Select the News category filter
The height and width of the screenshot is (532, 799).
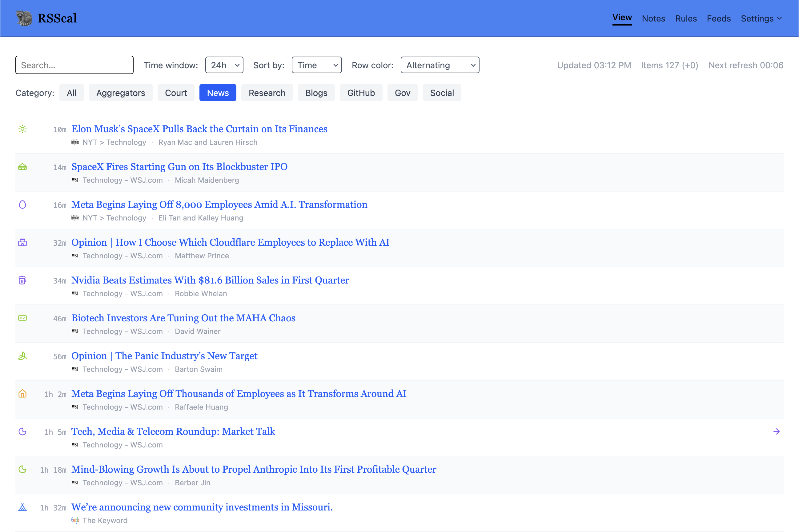coord(218,93)
